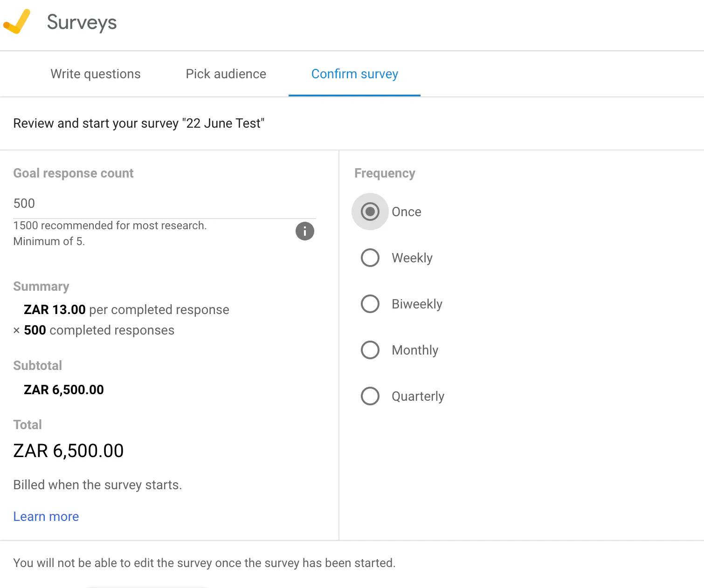Click the ZAR 13.00 per response line
The height and width of the screenshot is (588, 704).
tap(126, 310)
